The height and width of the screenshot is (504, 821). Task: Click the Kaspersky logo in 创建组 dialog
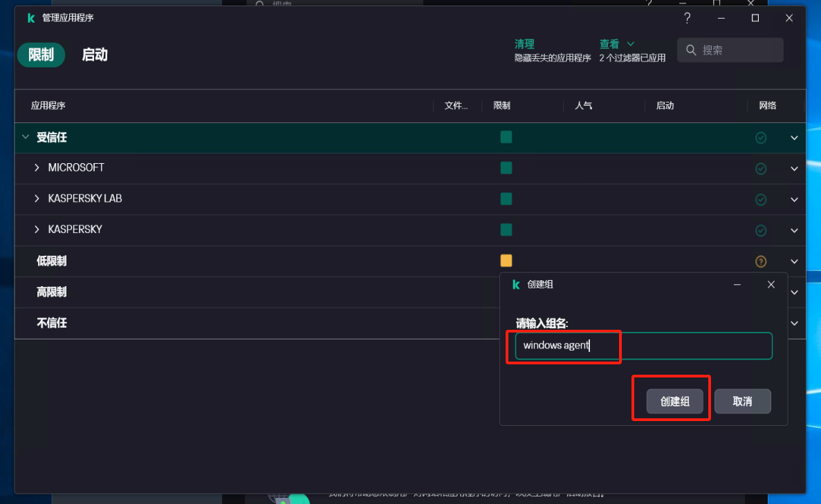pyautogui.click(x=516, y=284)
